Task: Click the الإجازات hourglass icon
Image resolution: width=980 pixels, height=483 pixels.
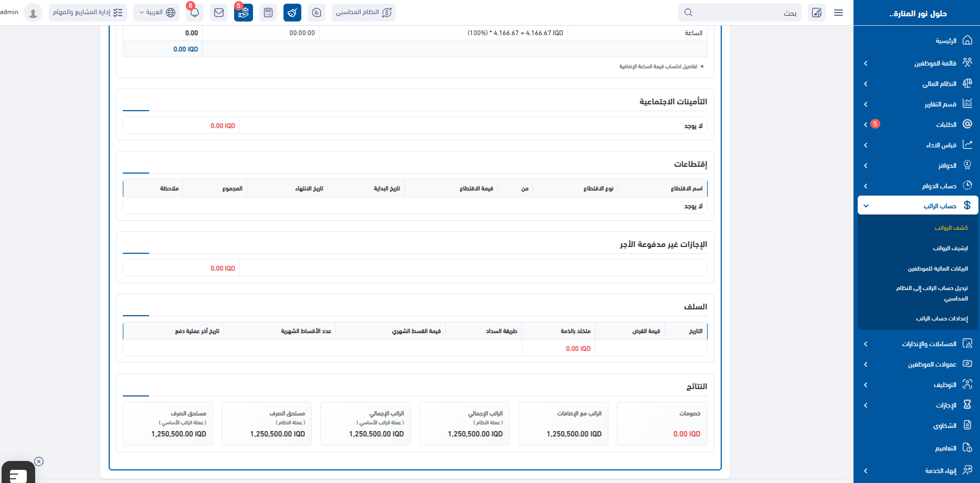Action: [967, 405]
